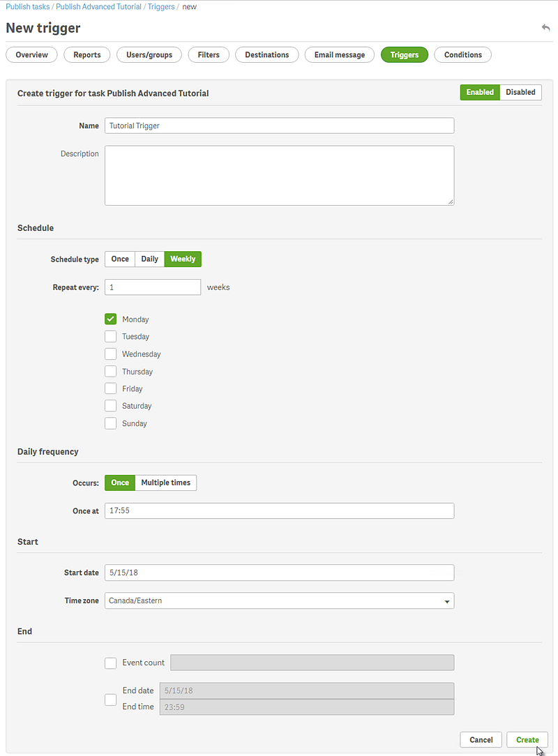Click the back arrow icon at top right
Viewport: 558px width, 756px height.
tap(545, 27)
